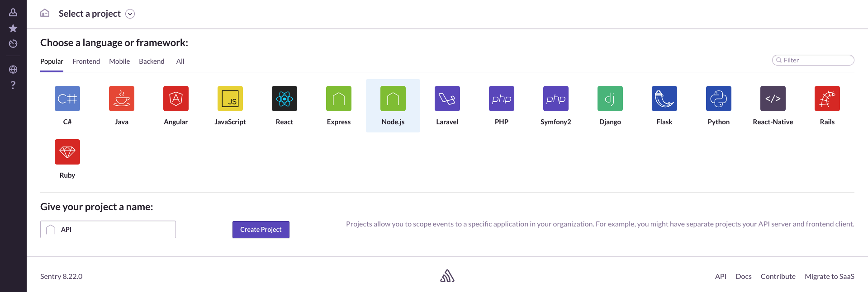Select the Rails framework icon

(x=827, y=99)
